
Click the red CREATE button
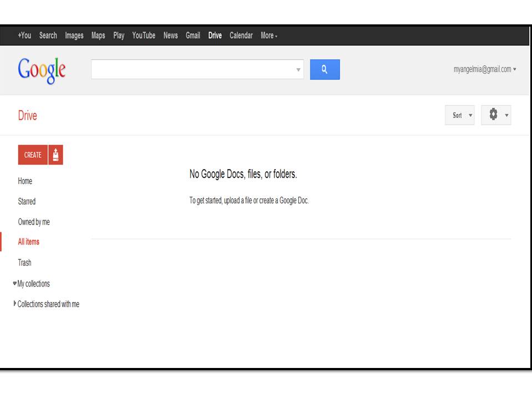click(x=32, y=155)
